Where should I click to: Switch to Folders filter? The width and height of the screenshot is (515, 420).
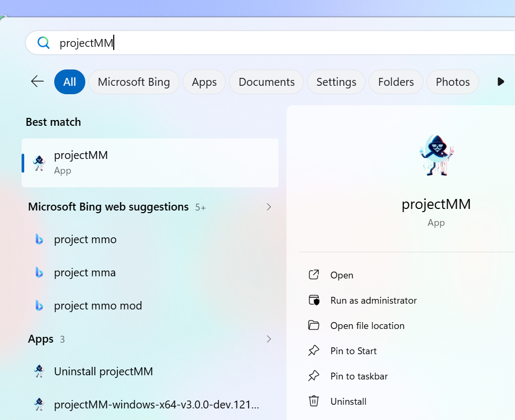tap(396, 82)
